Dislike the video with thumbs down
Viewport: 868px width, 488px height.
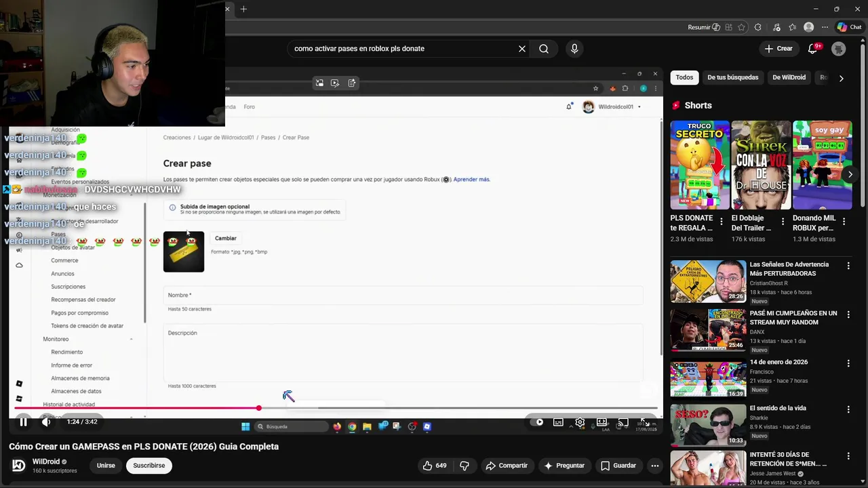coord(465,466)
